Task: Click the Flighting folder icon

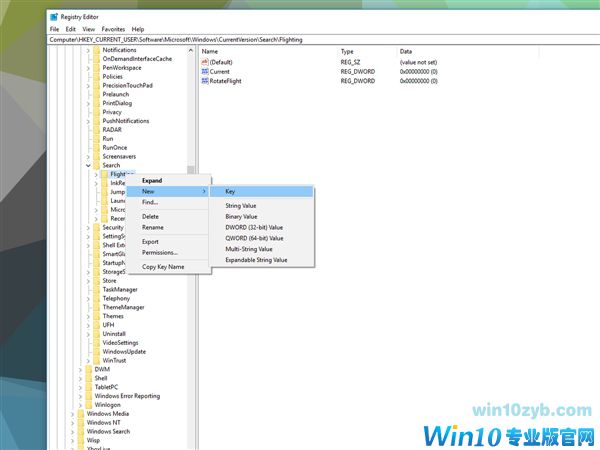Action: coord(104,174)
